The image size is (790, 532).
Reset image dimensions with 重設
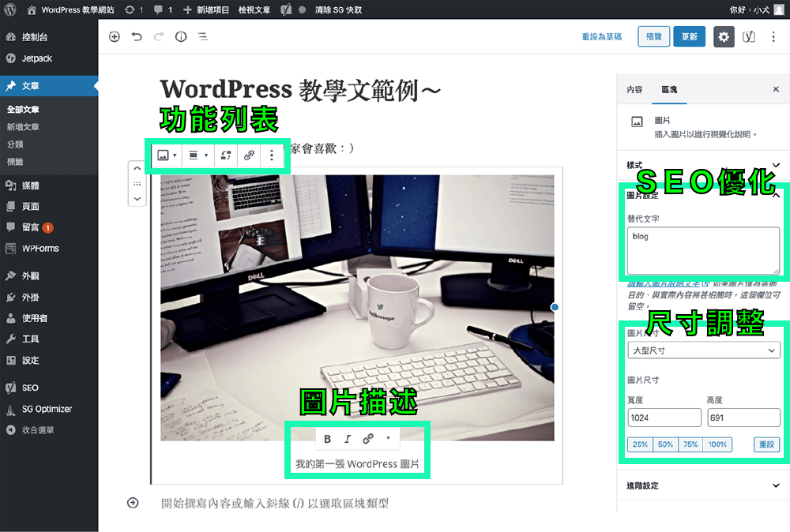(x=767, y=444)
